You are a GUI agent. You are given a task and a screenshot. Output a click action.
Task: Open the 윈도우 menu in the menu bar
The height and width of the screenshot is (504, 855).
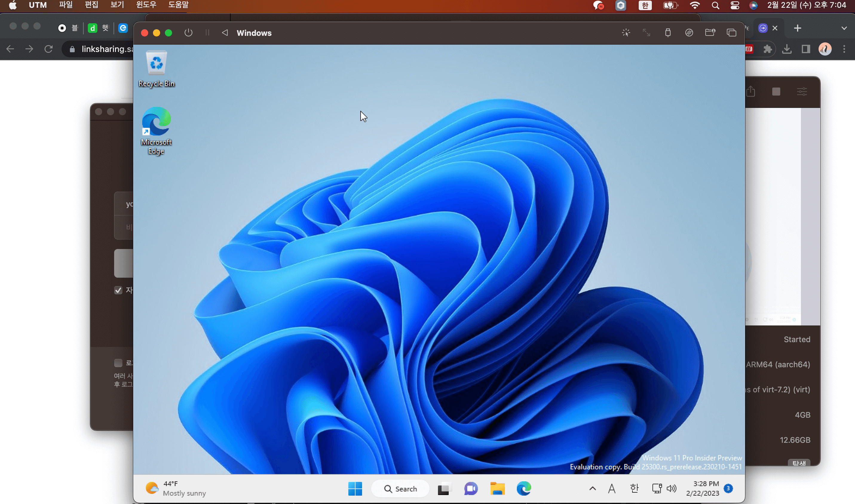[x=146, y=5]
